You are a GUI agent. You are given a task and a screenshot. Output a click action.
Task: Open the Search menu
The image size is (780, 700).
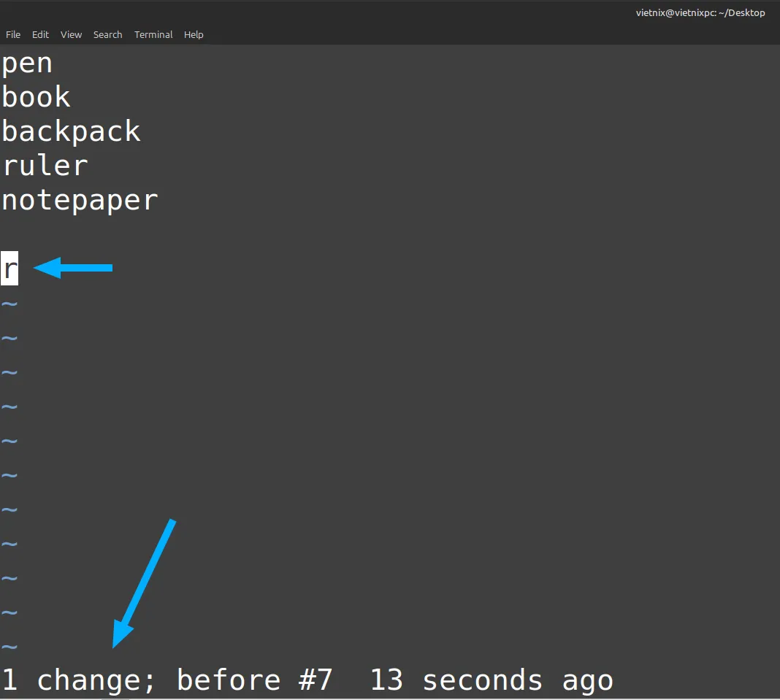(x=107, y=35)
